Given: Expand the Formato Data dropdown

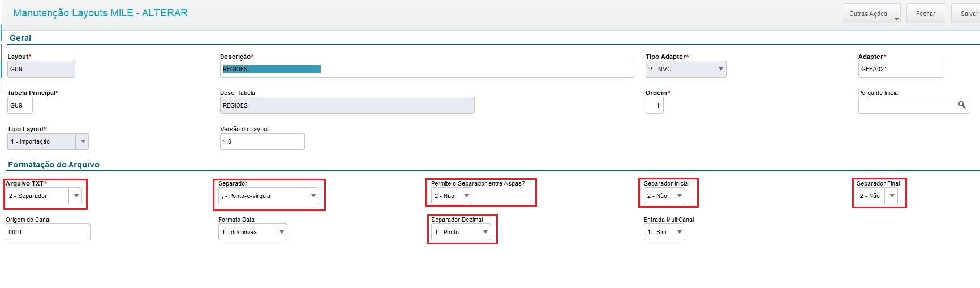Looking at the screenshot, I should pos(253,232).
